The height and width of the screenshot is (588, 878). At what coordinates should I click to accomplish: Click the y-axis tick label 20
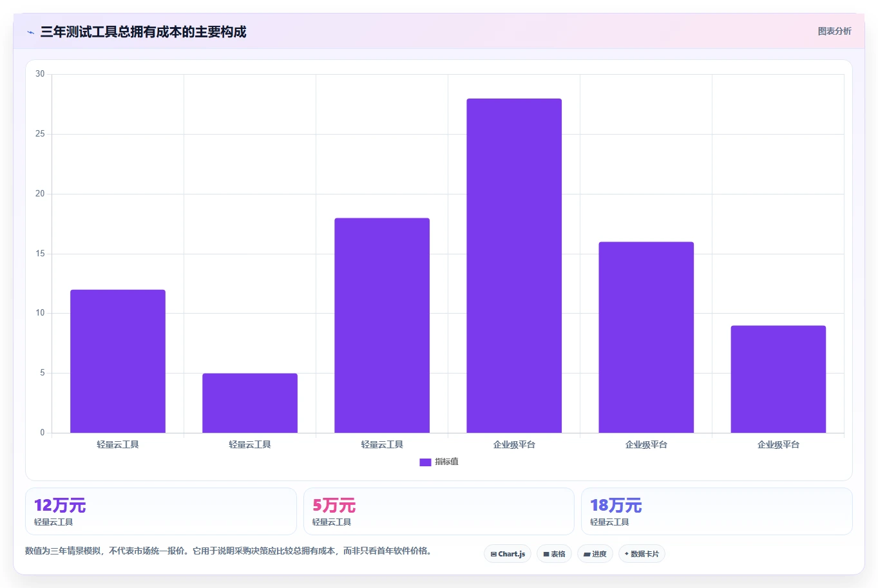(40, 194)
